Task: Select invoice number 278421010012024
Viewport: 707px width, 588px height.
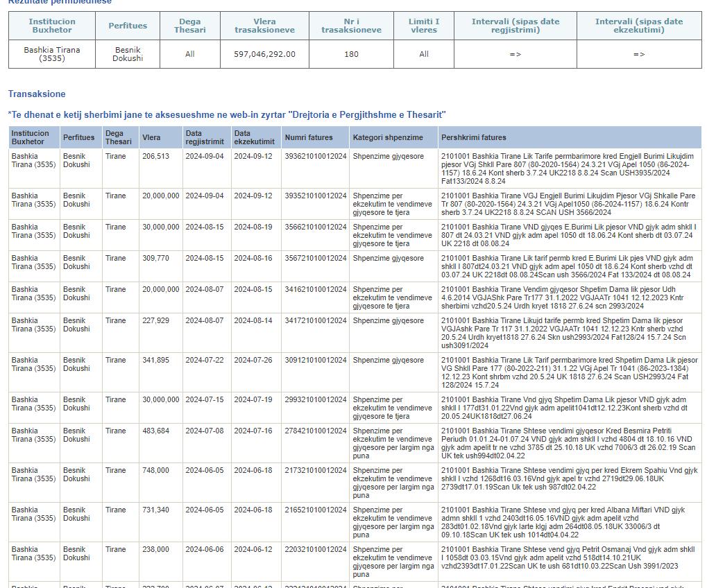Action: pyautogui.click(x=316, y=431)
